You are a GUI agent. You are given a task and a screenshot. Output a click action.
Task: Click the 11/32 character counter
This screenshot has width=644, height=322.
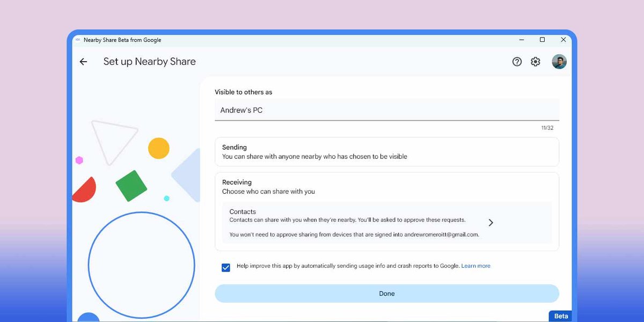pyautogui.click(x=547, y=128)
